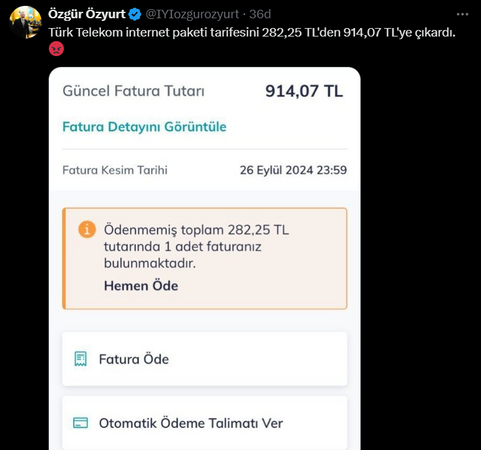
Task: Click the 26 Eylül 2024 23:59 date
Action: 293,170
